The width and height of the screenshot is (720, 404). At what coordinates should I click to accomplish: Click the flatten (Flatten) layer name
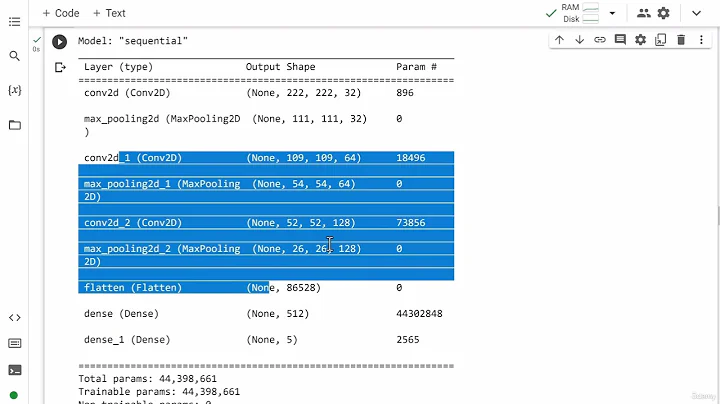point(133,288)
